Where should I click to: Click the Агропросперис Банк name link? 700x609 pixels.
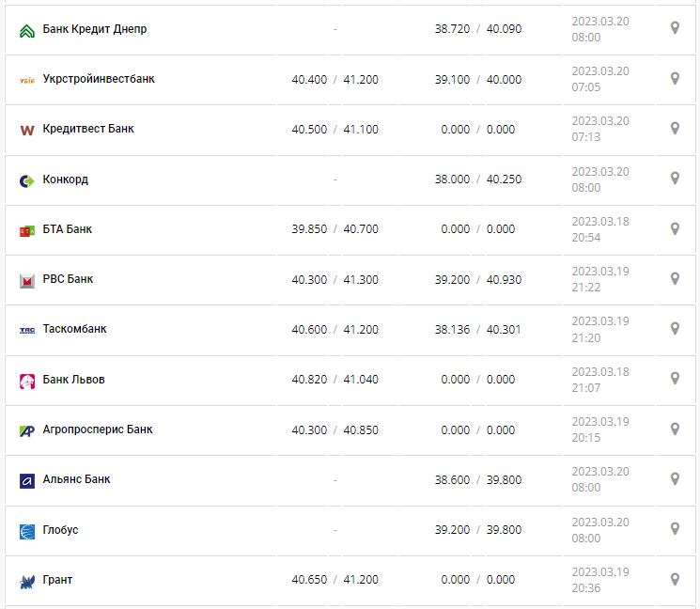[98, 429]
